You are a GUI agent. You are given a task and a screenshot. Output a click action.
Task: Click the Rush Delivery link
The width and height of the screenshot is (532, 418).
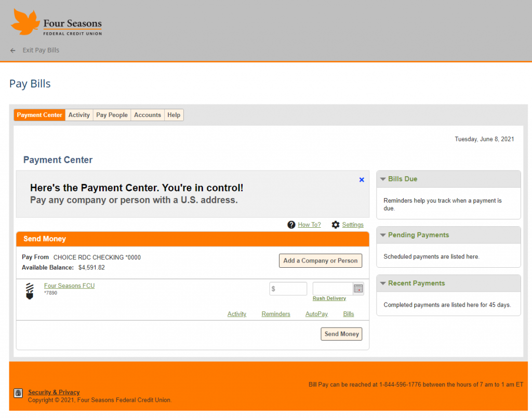pos(329,298)
